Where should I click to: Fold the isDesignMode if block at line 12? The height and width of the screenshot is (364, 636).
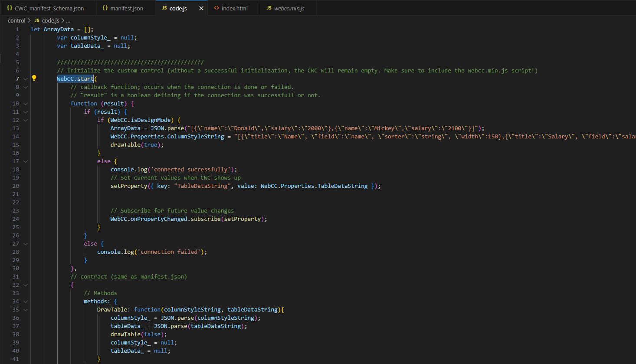(26, 120)
